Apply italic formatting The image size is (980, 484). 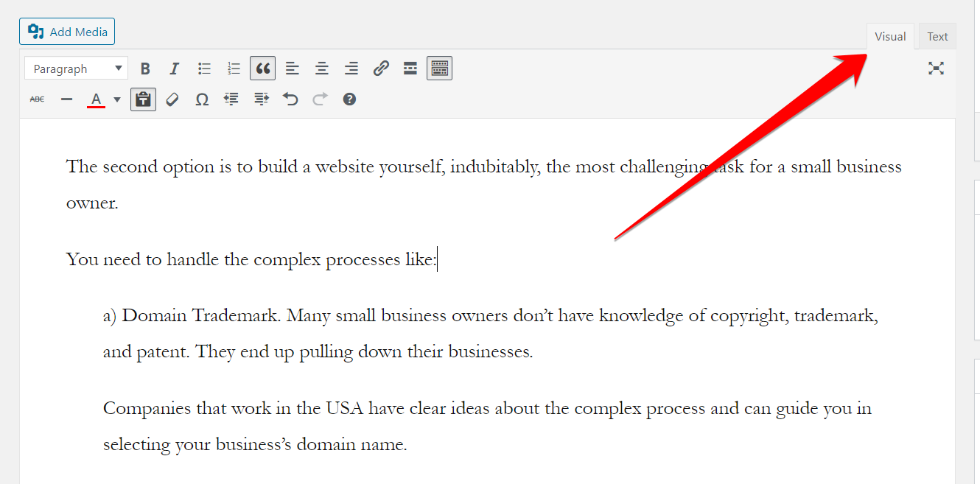point(175,69)
